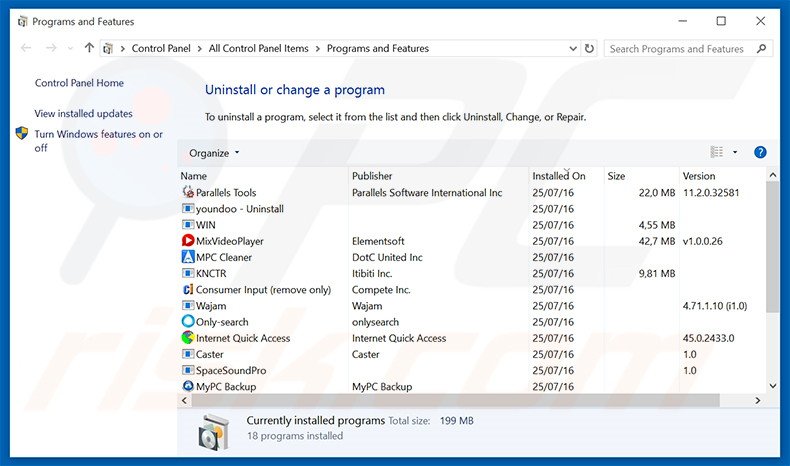
Task: Open recent locations dropdown arrow
Action: (70, 48)
